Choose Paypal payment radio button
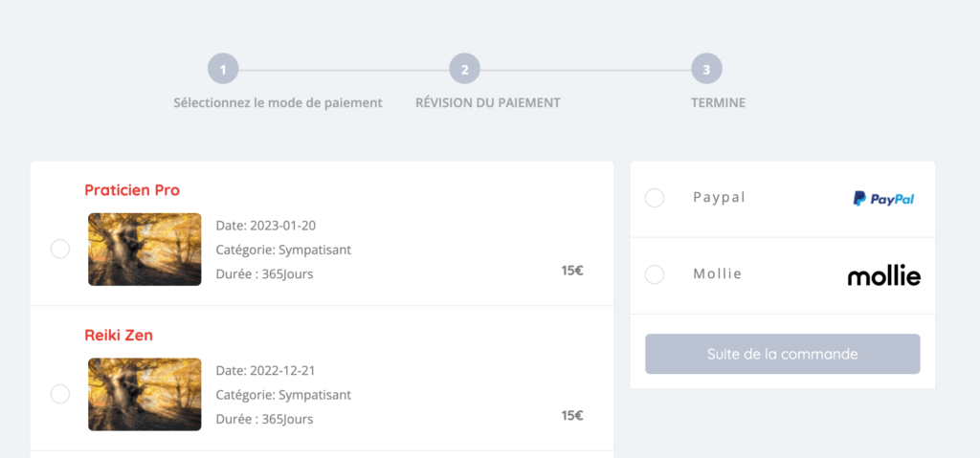 coord(655,198)
